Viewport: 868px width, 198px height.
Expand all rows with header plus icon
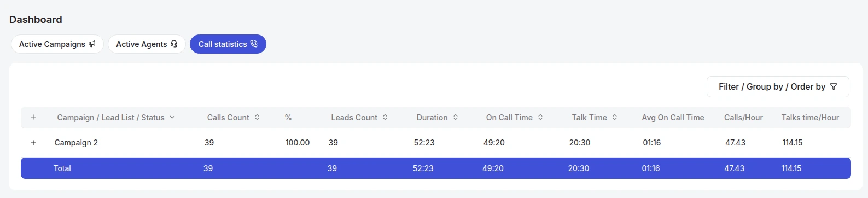[x=33, y=118]
